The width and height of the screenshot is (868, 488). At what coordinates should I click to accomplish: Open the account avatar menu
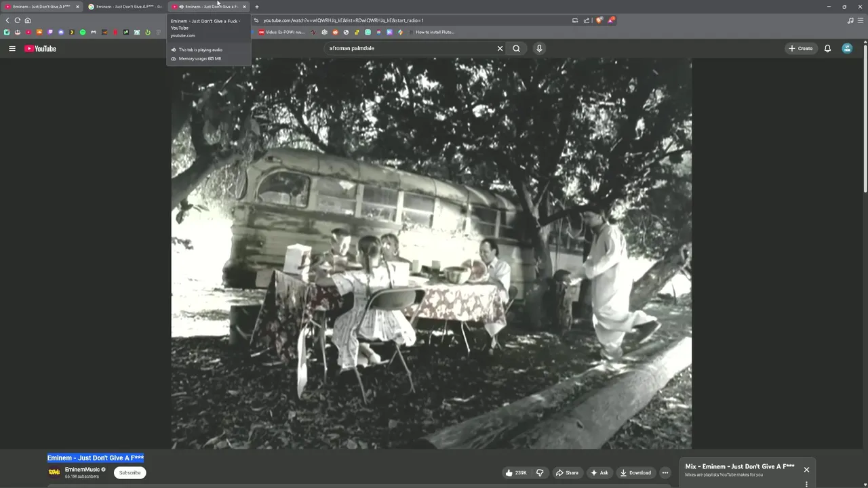coord(847,48)
